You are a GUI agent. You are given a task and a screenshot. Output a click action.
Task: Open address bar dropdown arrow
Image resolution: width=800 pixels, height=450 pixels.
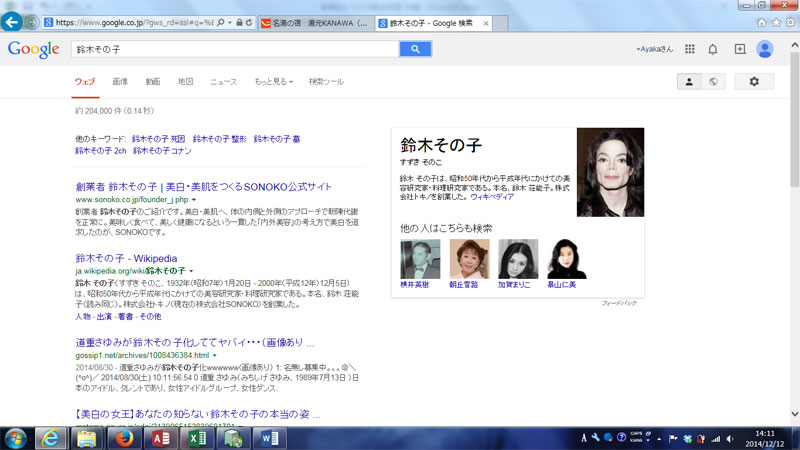(x=230, y=22)
